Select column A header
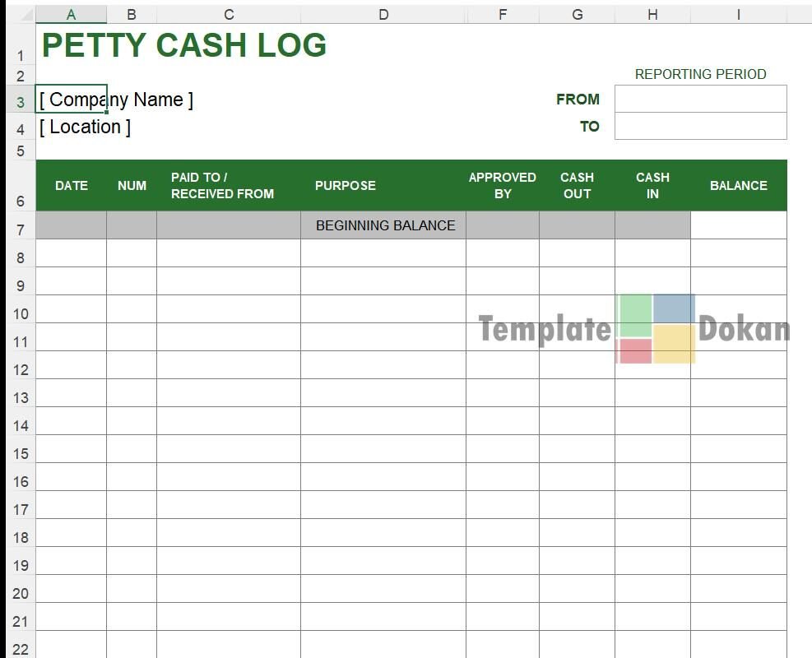The image size is (812, 658). 71,15
